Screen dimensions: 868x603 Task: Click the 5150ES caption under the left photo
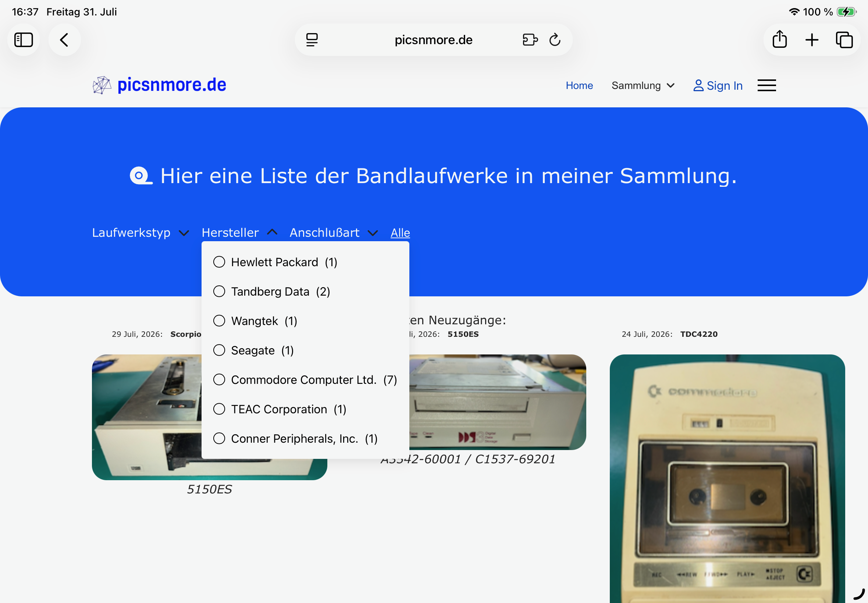209,489
